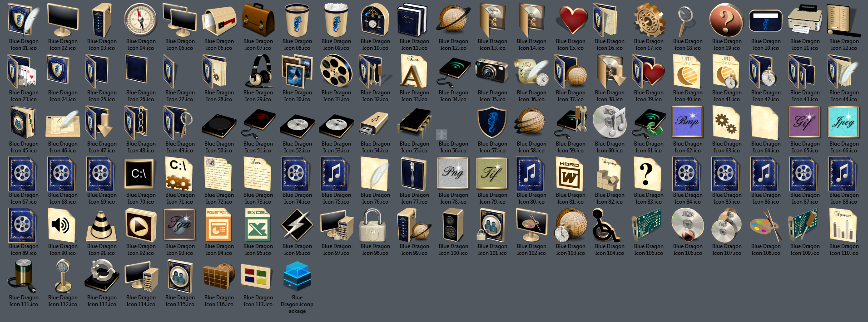Select the Gif image Icon 65.ico

(805, 122)
